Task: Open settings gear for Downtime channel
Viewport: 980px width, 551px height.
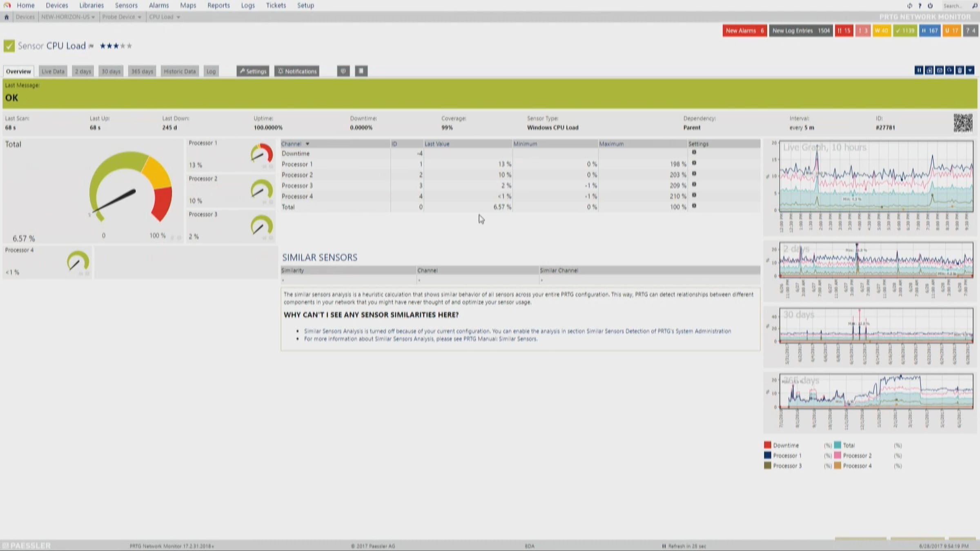Action: click(x=694, y=153)
